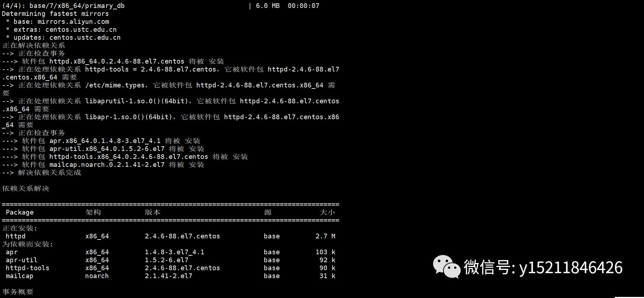Click the "mirrors.aliyun.com" base mirror
This screenshot has width=644, height=298.
tap(73, 22)
